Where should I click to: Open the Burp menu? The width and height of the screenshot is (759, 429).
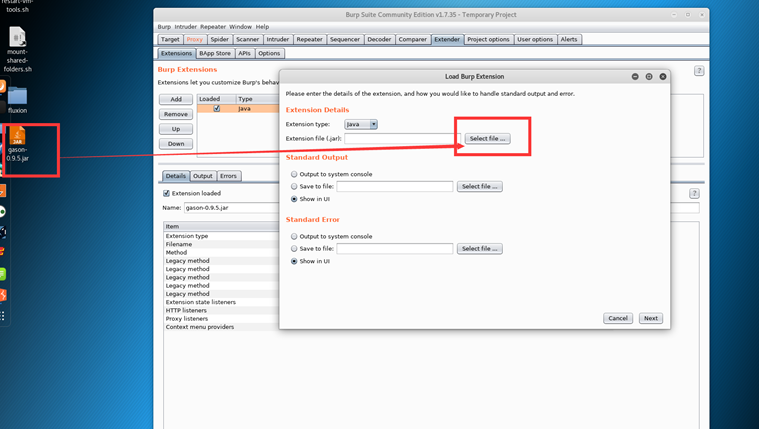[164, 27]
